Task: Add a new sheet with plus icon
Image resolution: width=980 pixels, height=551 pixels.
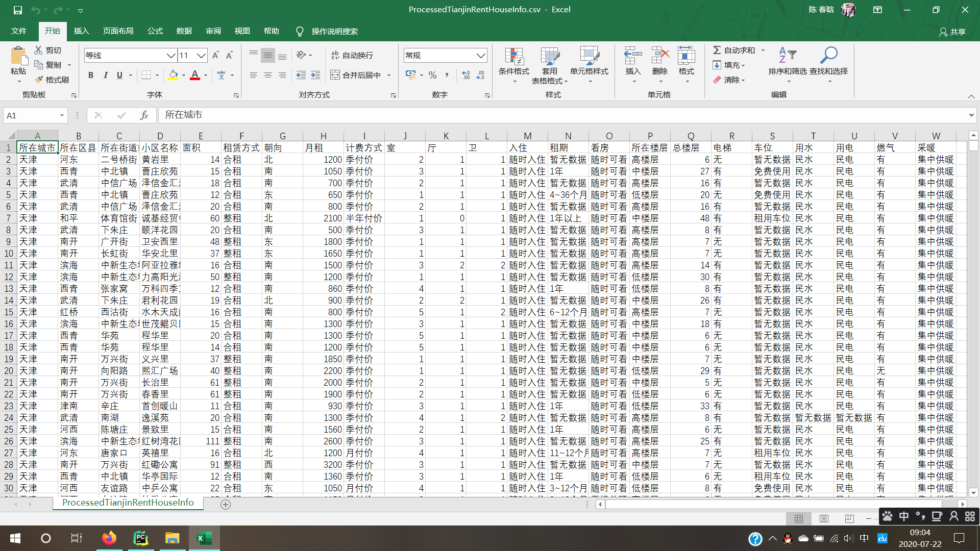Action: 226,504
